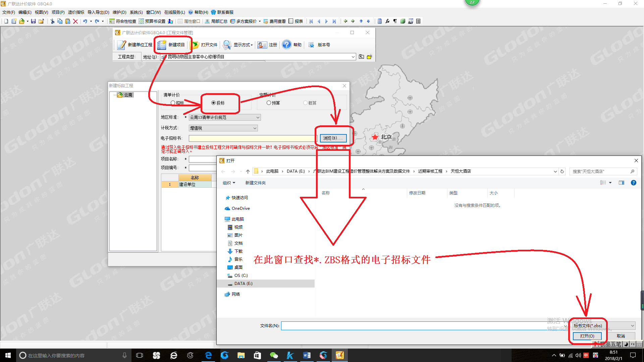The image size is (644, 362).
Task: Open the 项目(P) menu
Action: 58,12
